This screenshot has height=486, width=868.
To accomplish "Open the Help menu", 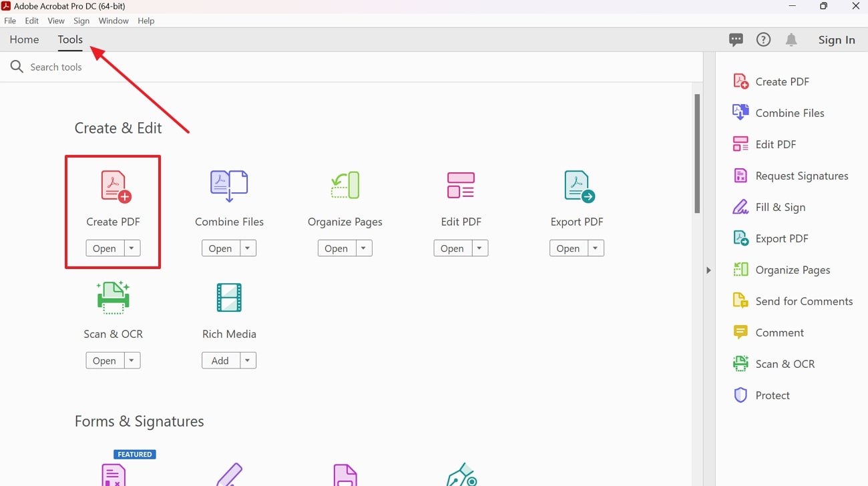I will coord(146,21).
